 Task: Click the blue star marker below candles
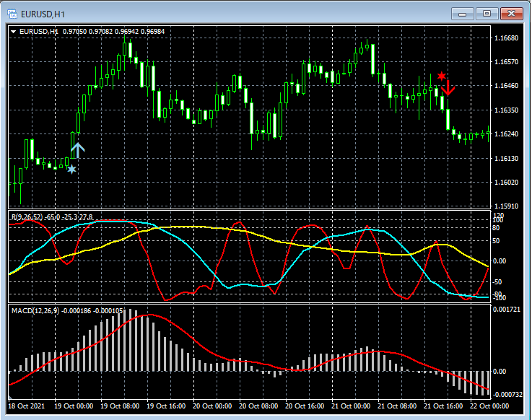click(71, 169)
